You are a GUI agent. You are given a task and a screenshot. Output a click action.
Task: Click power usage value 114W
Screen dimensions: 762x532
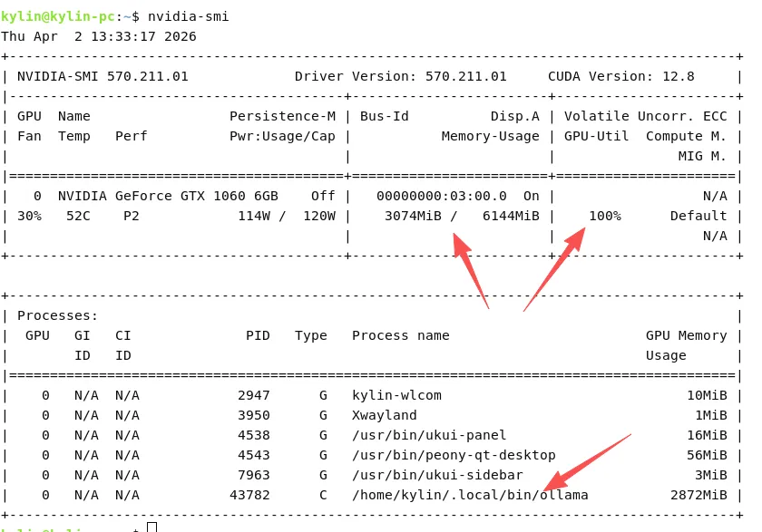tap(254, 216)
